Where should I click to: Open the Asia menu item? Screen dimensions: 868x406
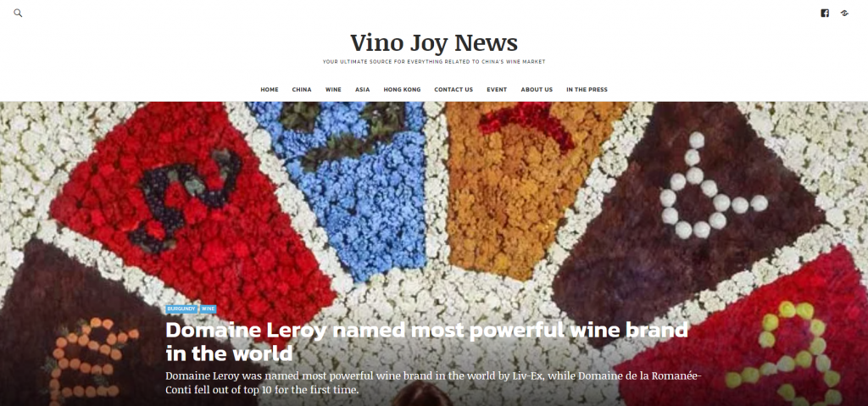click(363, 90)
